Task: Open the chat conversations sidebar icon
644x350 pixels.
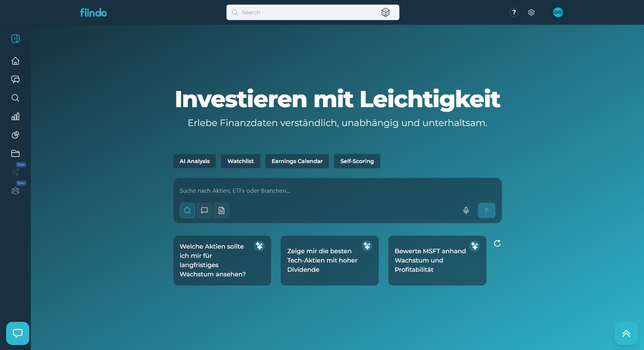Action: (x=15, y=79)
